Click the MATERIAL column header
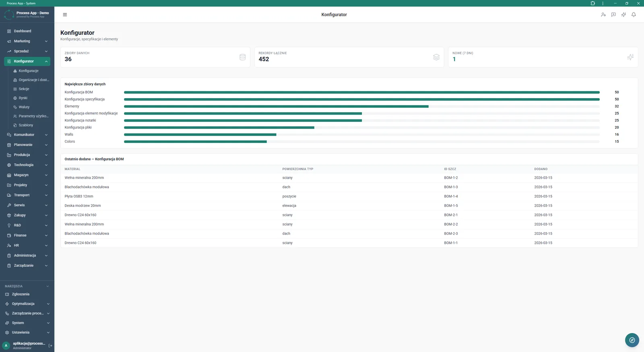This screenshot has width=644, height=352. [x=72, y=169]
